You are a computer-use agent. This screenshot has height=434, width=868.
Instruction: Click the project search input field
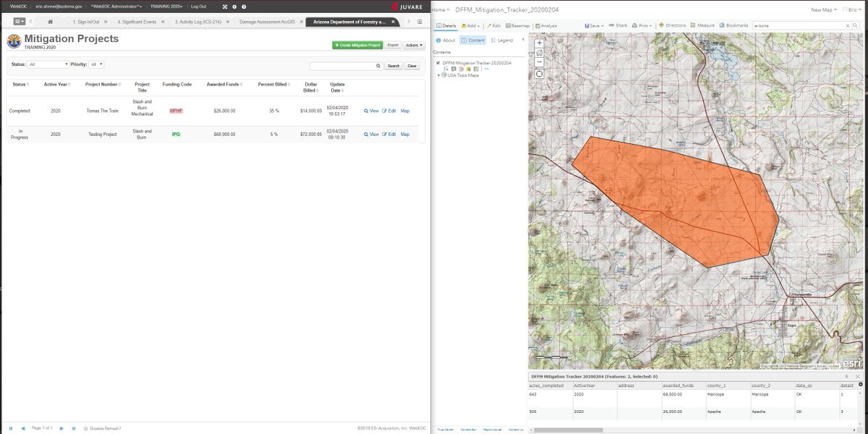tap(346, 66)
